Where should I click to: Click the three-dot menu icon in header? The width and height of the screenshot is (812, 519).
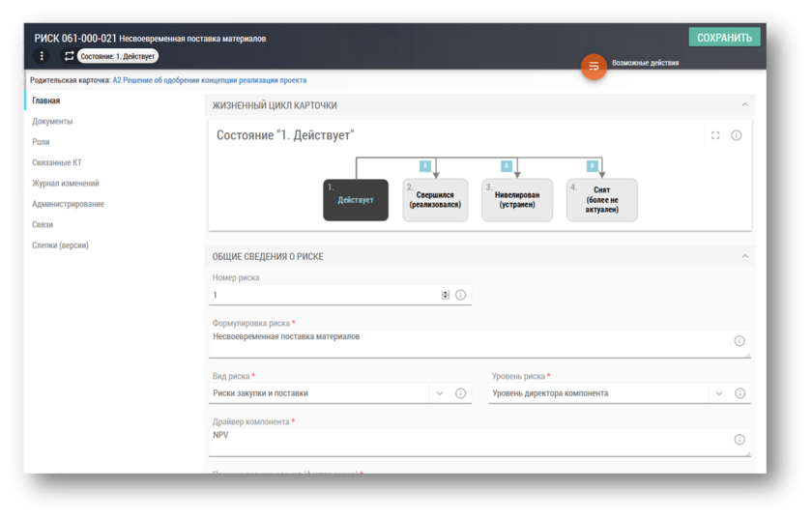(42, 56)
